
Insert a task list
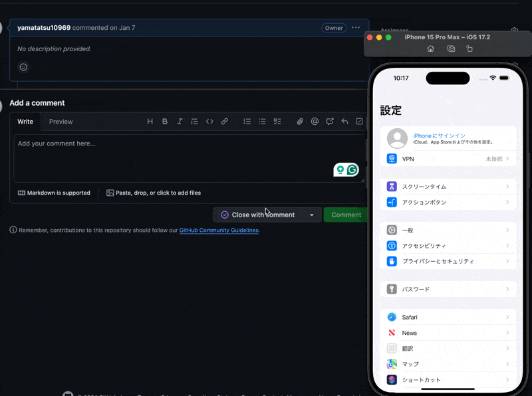coord(277,122)
